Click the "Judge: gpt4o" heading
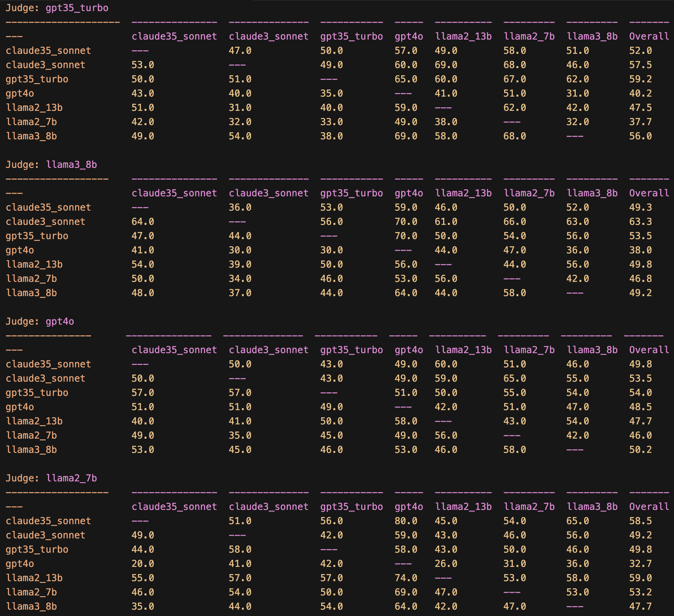 [x=40, y=321]
